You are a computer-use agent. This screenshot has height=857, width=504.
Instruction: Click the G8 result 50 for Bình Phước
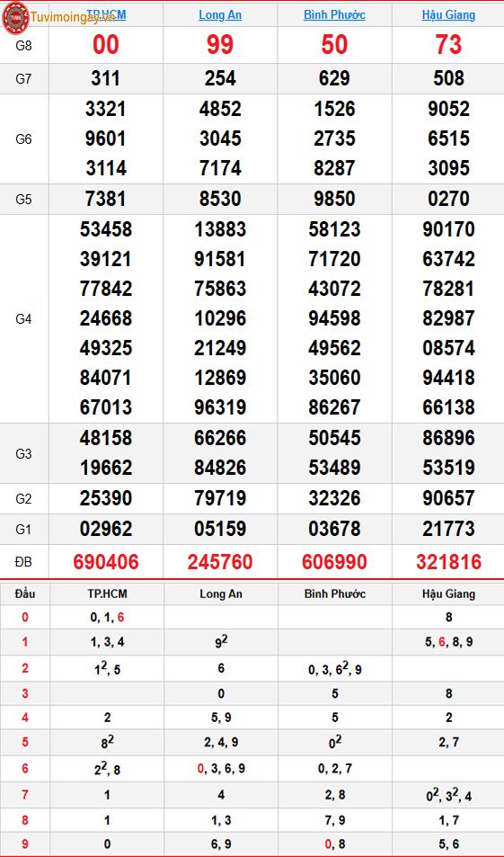[x=334, y=45]
